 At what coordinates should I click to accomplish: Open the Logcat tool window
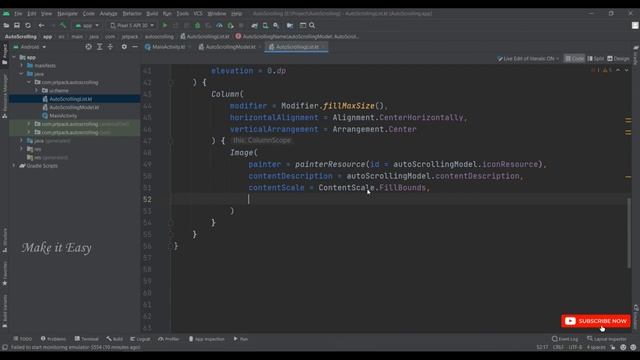tap(140, 339)
